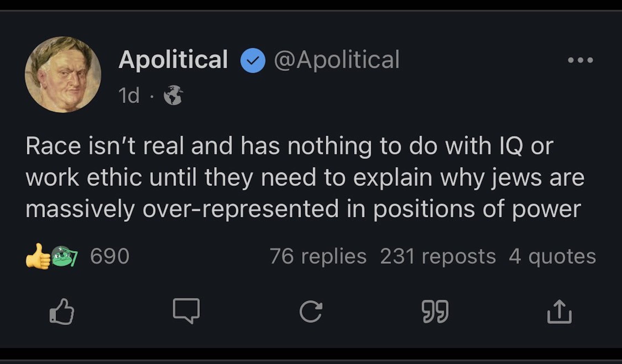Quote the post with the quotation marks icon

(435, 311)
